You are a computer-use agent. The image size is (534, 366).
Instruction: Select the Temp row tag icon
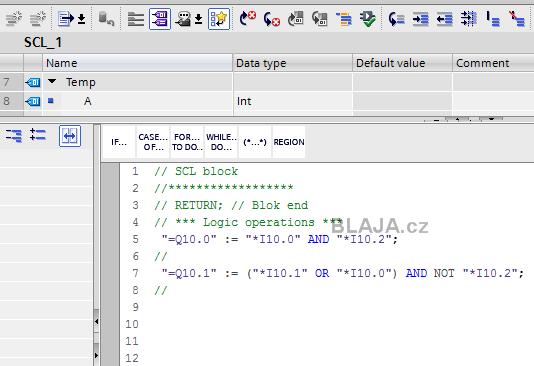point(33,82)
